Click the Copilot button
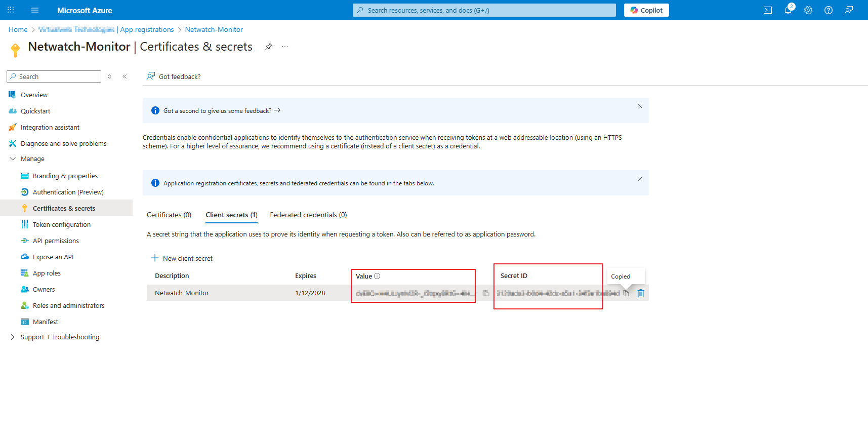Screen dimensions: 868x434 (x=646, y=10)
